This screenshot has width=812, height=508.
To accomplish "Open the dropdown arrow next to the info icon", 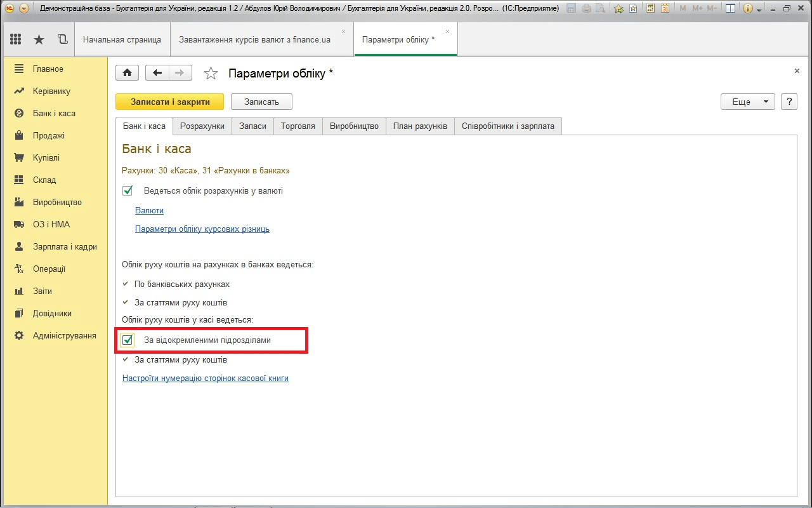I will pyautogui.click(x=759, y=10).
